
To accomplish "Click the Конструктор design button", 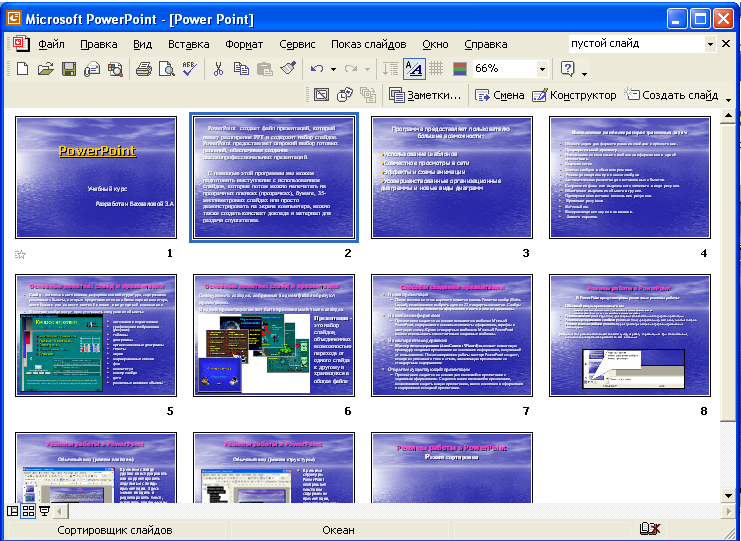I will coord(574,95).
